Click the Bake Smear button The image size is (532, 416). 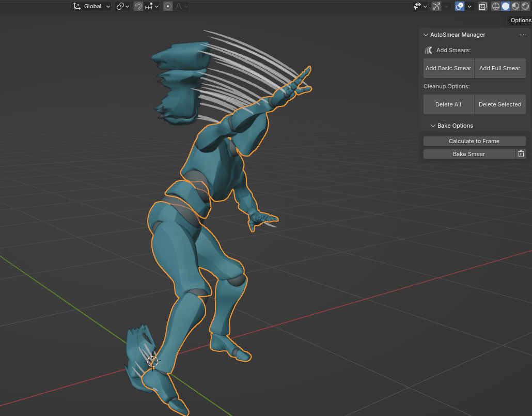coord(469,154)
